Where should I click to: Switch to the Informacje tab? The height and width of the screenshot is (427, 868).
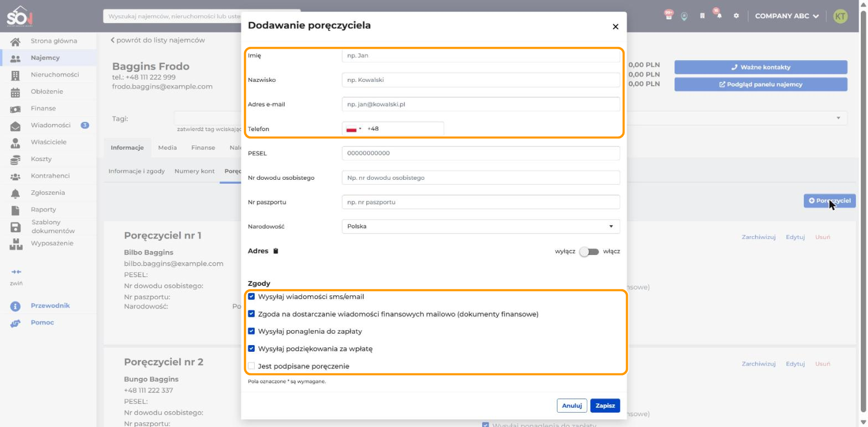point(127,148)
